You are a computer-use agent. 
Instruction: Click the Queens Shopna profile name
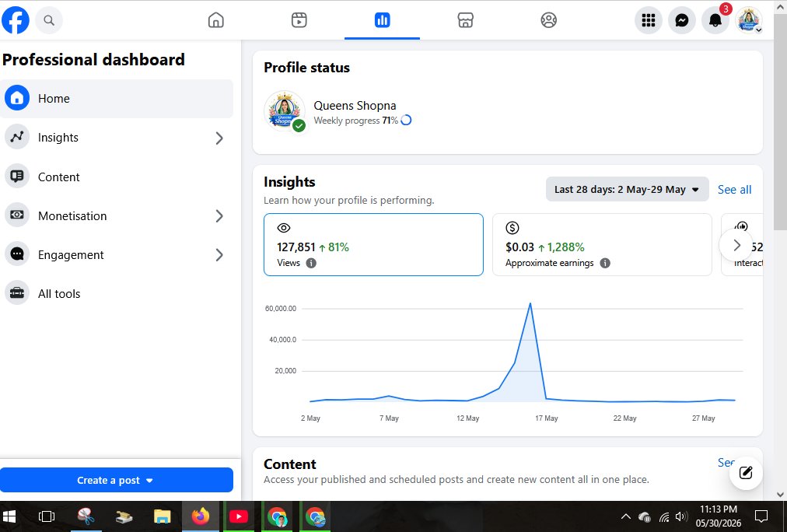(355, 106)
